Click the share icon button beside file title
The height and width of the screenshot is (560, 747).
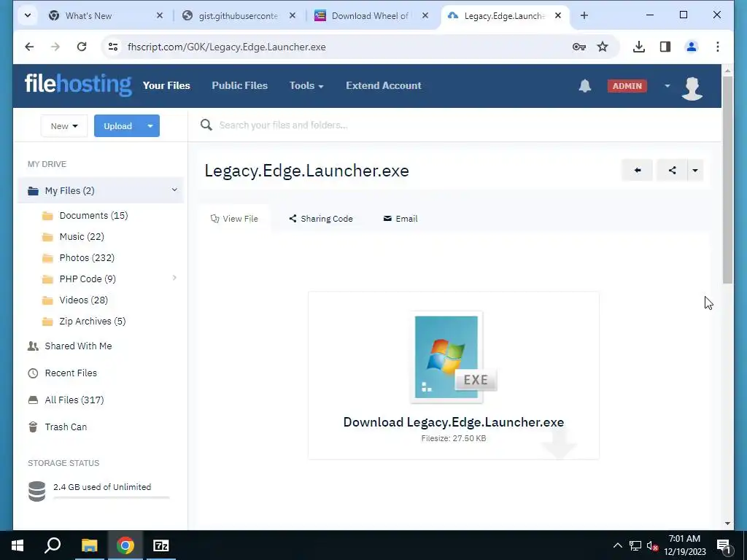point(672,170)
